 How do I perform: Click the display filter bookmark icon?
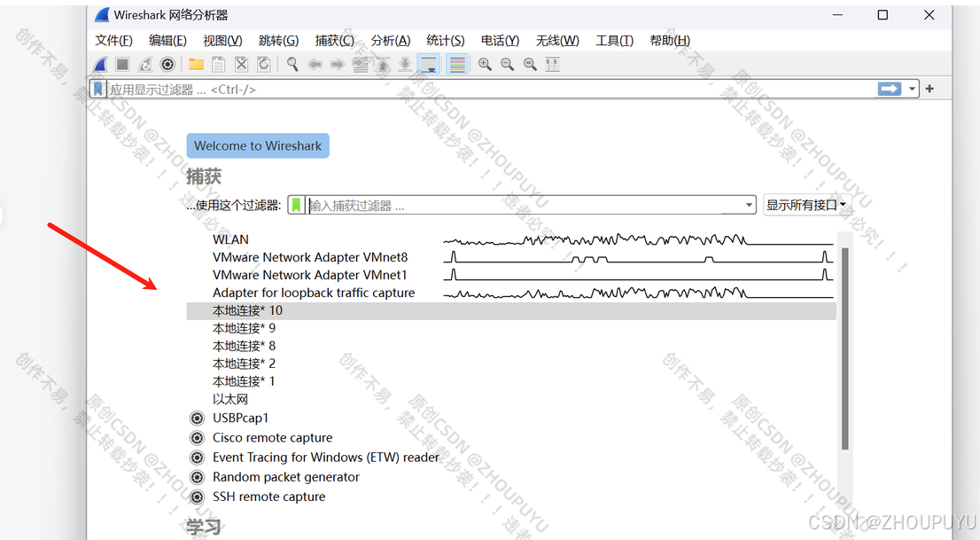coord(98,89)
